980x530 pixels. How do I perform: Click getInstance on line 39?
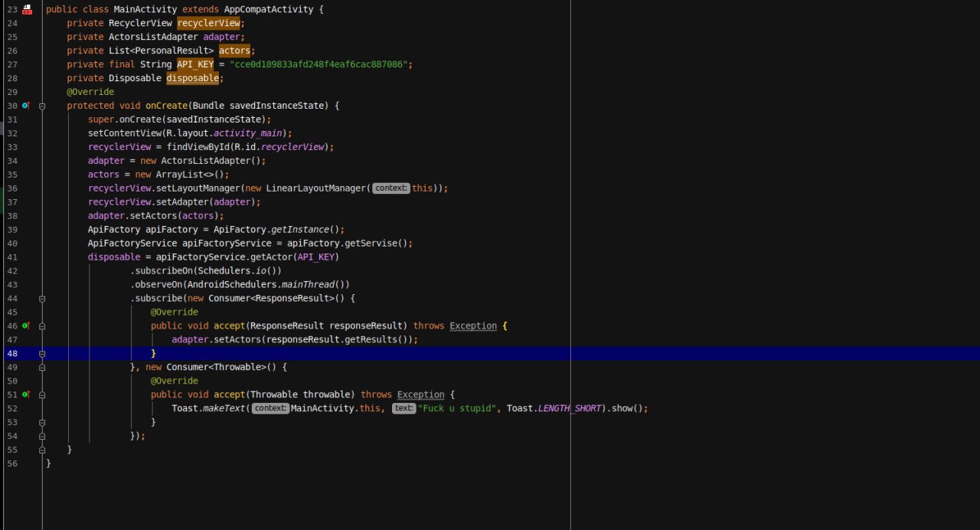point(300,230)
